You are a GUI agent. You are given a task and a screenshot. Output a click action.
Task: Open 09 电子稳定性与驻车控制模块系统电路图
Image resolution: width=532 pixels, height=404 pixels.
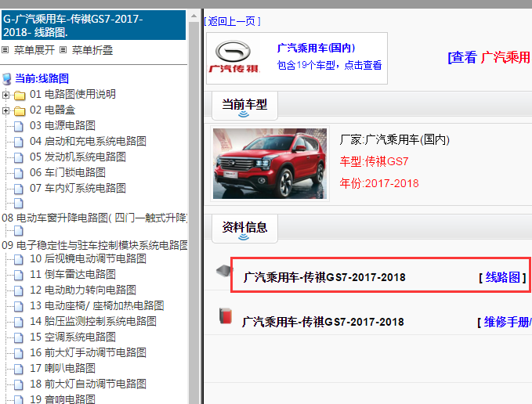pyautogui.click(x=95, y=245)
